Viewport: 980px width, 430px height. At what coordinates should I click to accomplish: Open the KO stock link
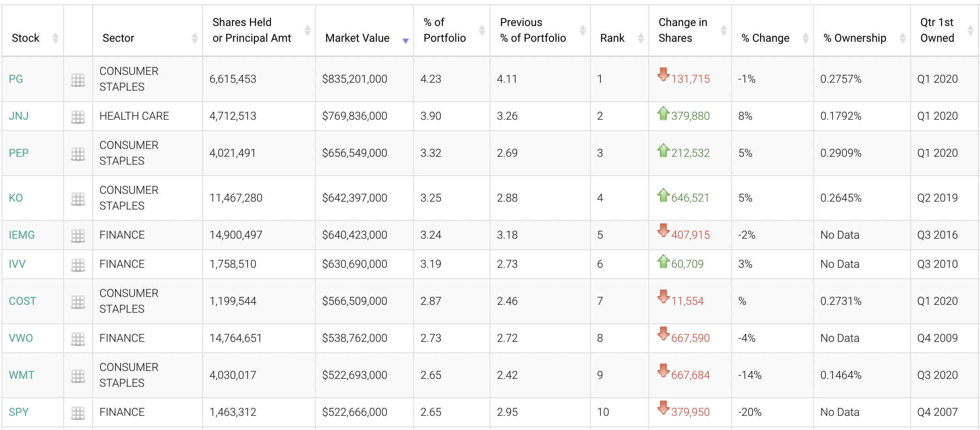pos(16,198)
